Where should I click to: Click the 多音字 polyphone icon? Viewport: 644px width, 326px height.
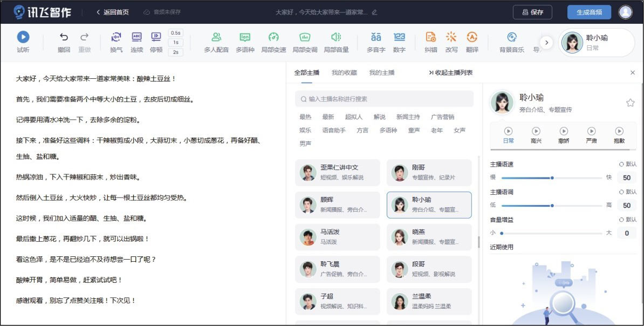pos(376,37)
